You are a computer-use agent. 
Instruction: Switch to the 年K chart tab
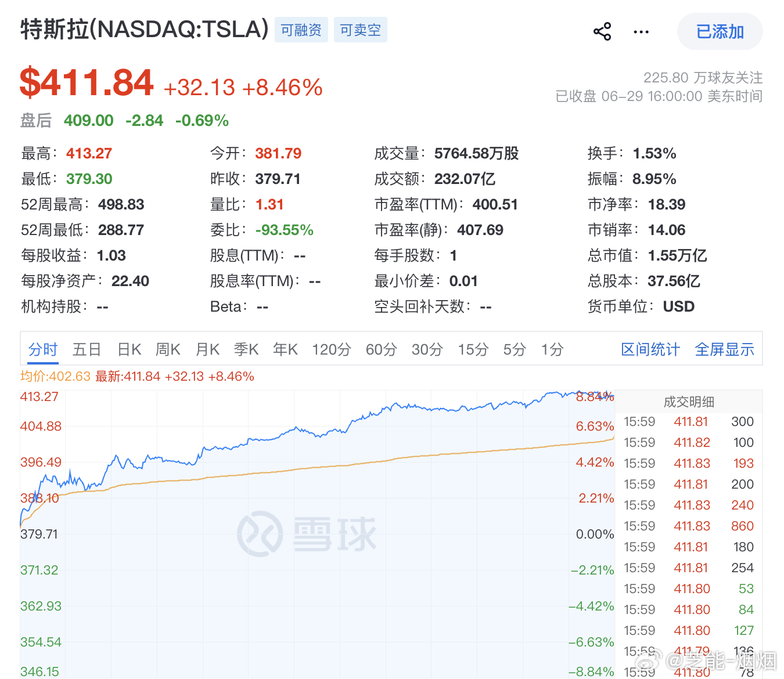[x=285, y=349]
